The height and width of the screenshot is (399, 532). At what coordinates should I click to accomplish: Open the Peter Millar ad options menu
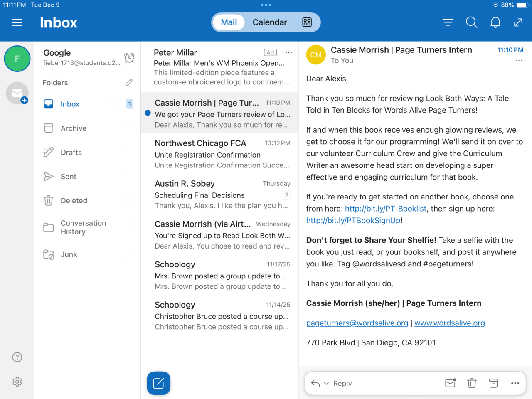pos(288,52)
